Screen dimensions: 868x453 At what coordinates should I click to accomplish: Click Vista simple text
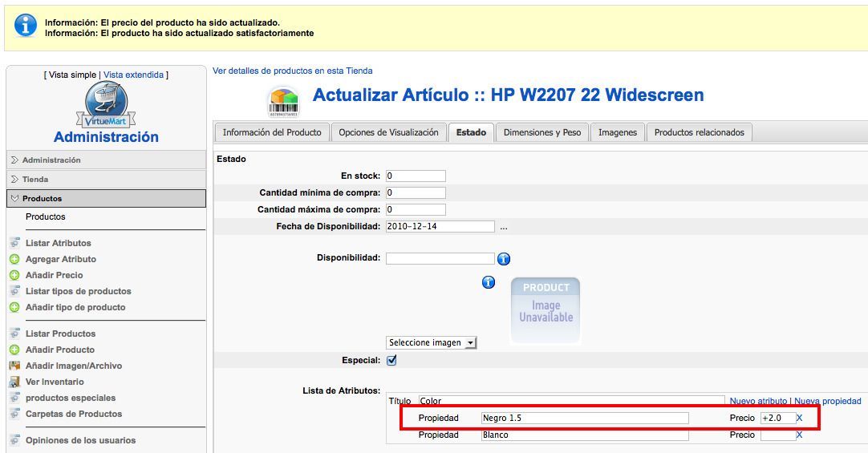[72, 75]
